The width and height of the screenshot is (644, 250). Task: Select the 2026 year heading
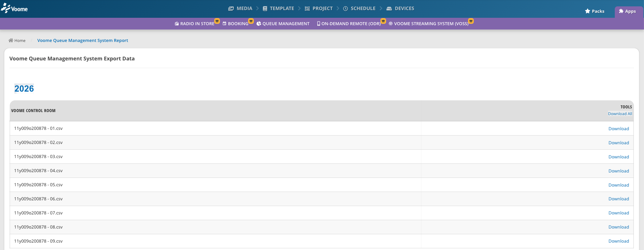point(24,89)
